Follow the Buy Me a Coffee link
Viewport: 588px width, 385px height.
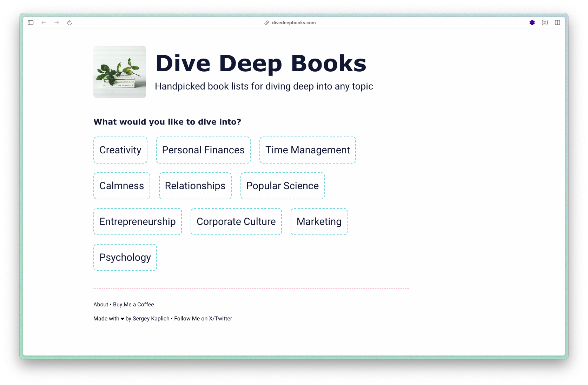[133, 305]
